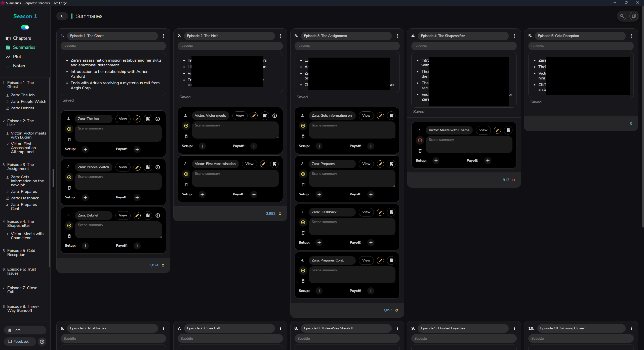Screen dimensions: 644x350
Task: Open Plot from the left sidebar
Action: click(17, 57)
